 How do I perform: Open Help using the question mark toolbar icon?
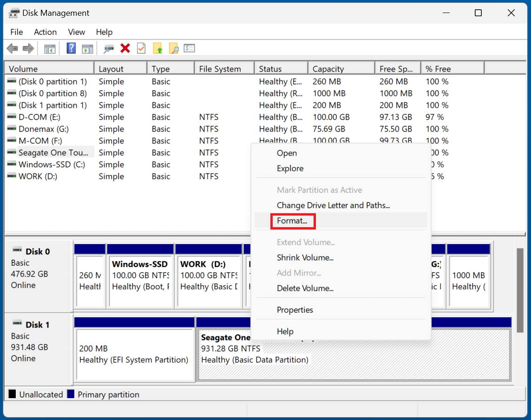click(x=71, y=48)
